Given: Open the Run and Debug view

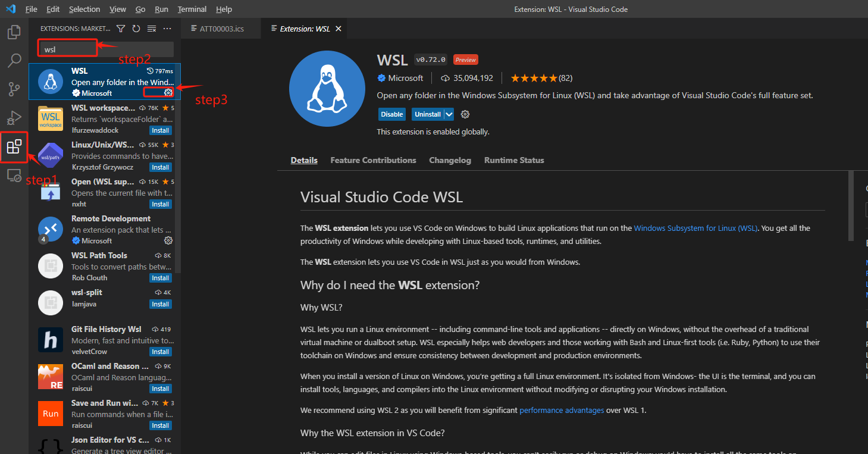Looking at the screenshot, I should 14,117.
